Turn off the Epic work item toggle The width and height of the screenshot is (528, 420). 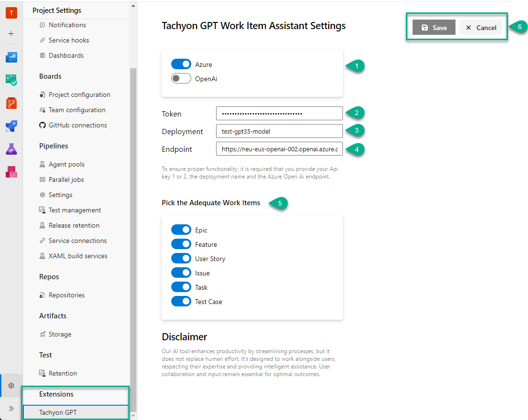coord(181,230)
